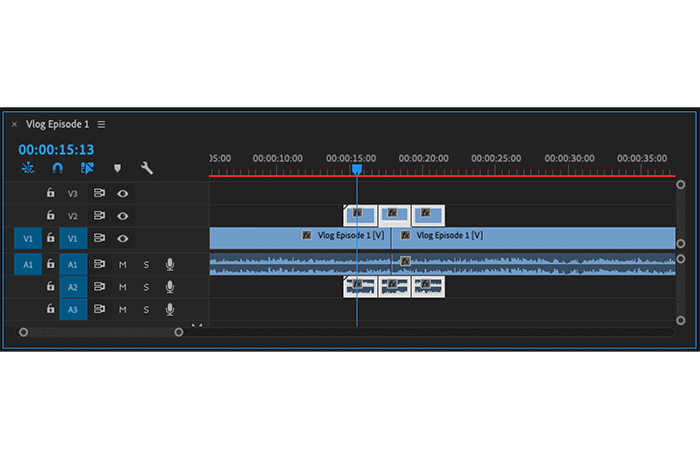The width and height of the screenshot is (700, 450).
Task: Toggle Linked Selection icon
Action: pos(87,168)
